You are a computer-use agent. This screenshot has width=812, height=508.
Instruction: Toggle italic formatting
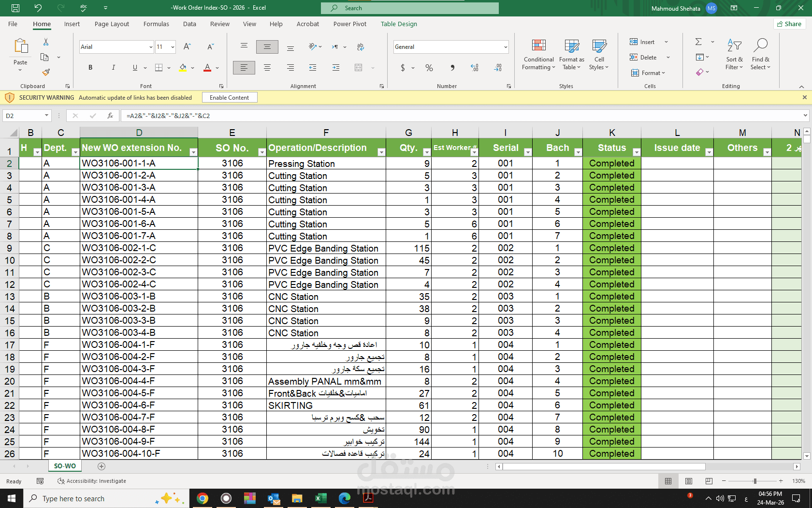[x=113, y=67]
